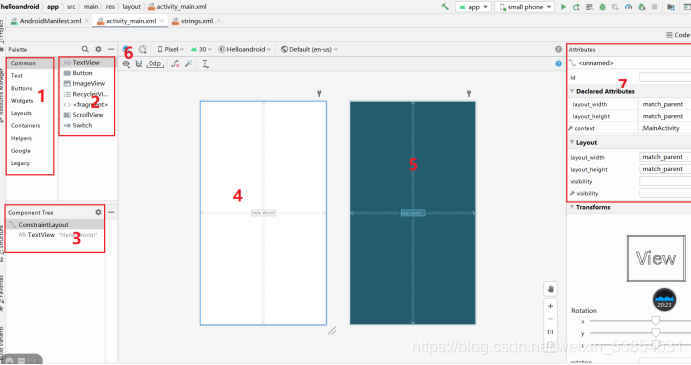Select the Containers palette category

pos(26,126)
